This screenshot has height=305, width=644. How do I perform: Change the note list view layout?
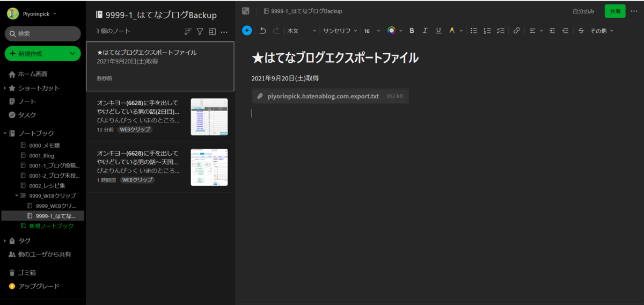tap(212, 32)
